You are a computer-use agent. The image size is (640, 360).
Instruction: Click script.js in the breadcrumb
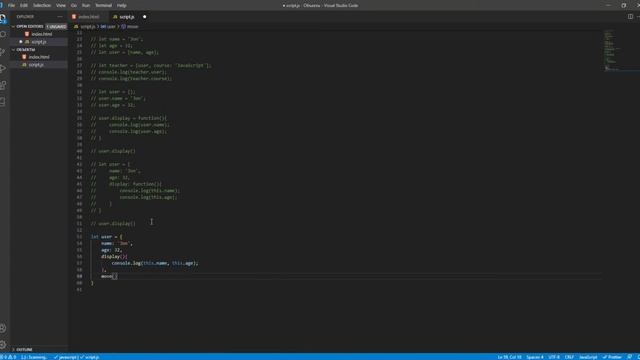(87, 27)
